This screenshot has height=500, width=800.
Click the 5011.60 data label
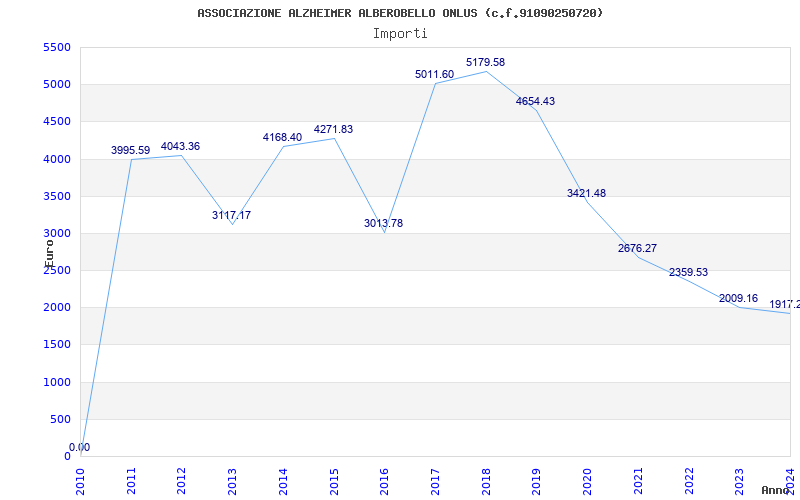point(434,74)
